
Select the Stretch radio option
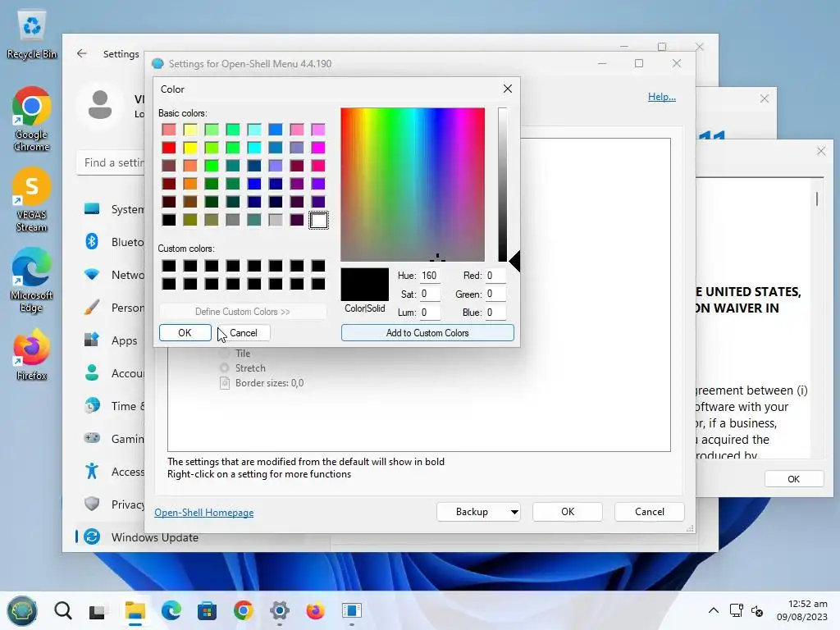coord(242,368)
